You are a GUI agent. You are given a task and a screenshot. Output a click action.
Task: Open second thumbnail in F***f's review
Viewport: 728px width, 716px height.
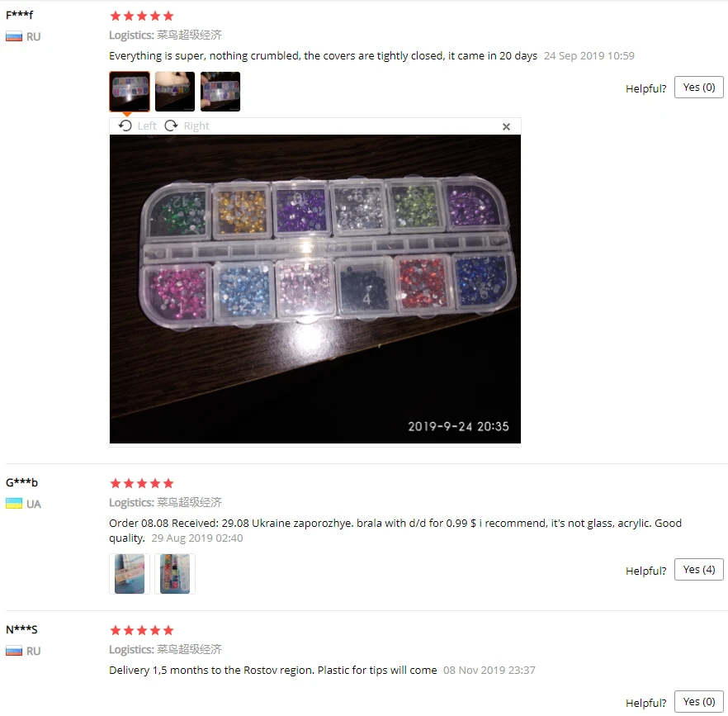coord(175,92)
